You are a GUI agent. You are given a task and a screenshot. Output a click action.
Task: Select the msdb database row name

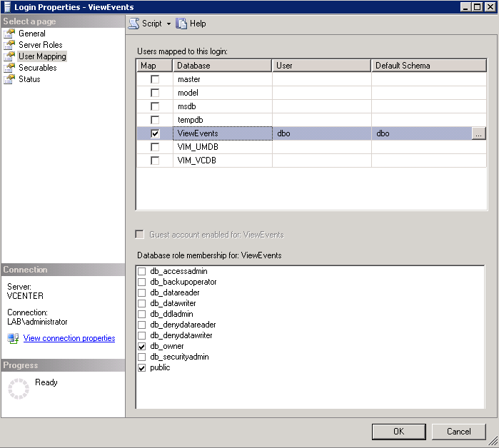tap(187, 106)
